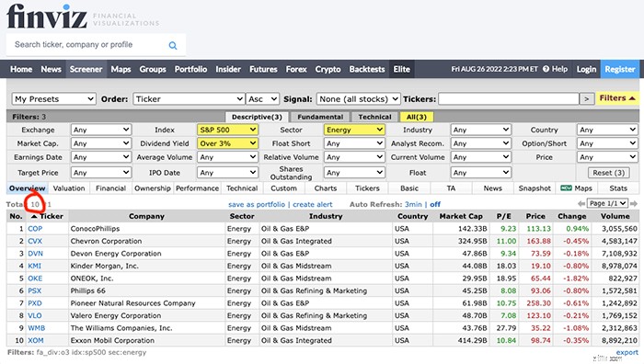Screen dimensions: 644x364
Task: Click the save as portfolio link
Action: (x=257, y=204)
